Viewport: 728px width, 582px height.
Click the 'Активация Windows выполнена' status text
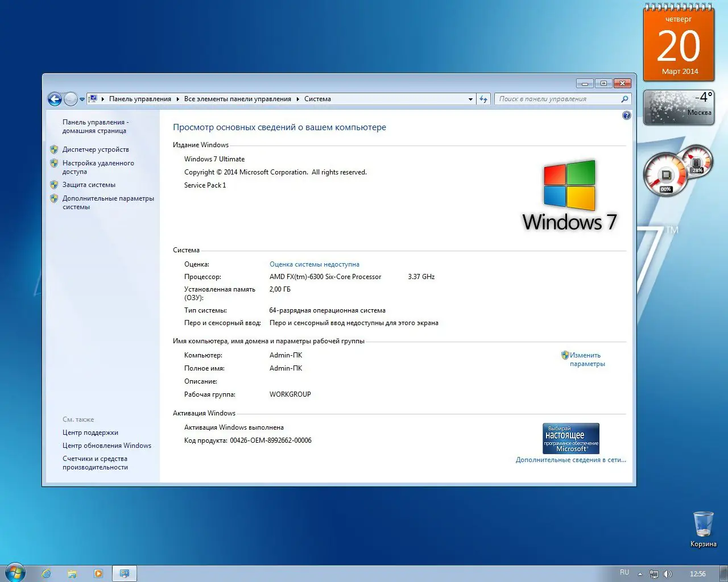234,427
